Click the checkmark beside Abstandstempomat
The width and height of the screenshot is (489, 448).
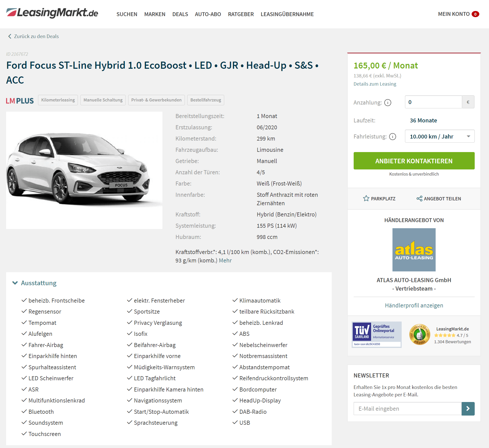235,367
